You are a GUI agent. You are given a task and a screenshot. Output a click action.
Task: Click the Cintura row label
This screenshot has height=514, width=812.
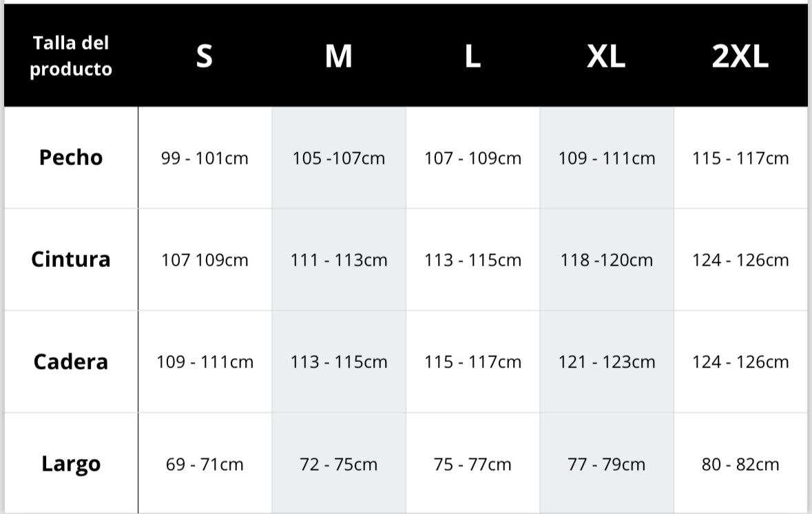pos(71,259)
